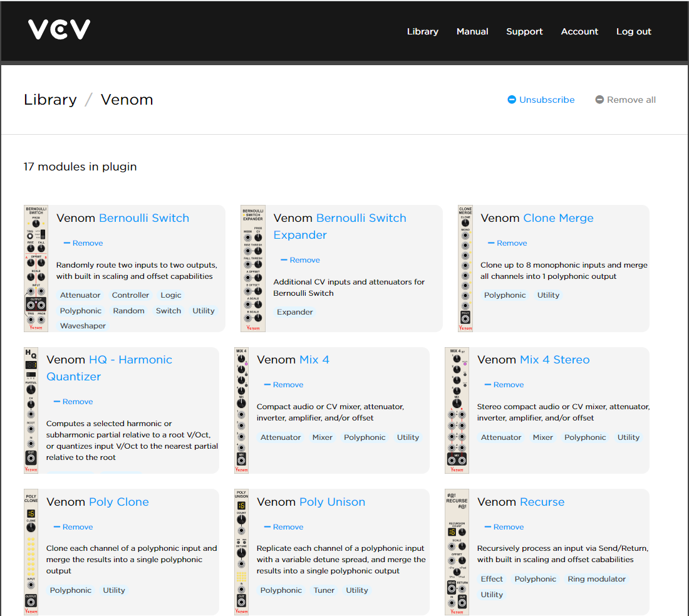This screenshot has width=689, height=616.
Task: Click Log out in the header
Action: click(633, 32)
